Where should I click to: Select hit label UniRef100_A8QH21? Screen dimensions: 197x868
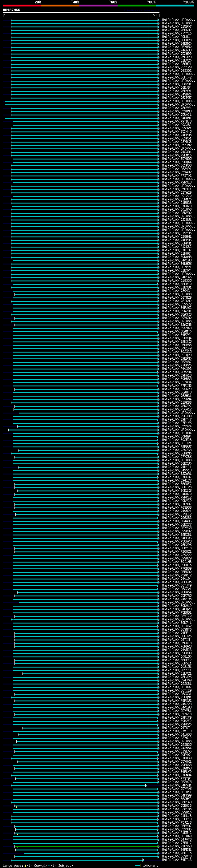pyautogui.click(x=176, y=64)
